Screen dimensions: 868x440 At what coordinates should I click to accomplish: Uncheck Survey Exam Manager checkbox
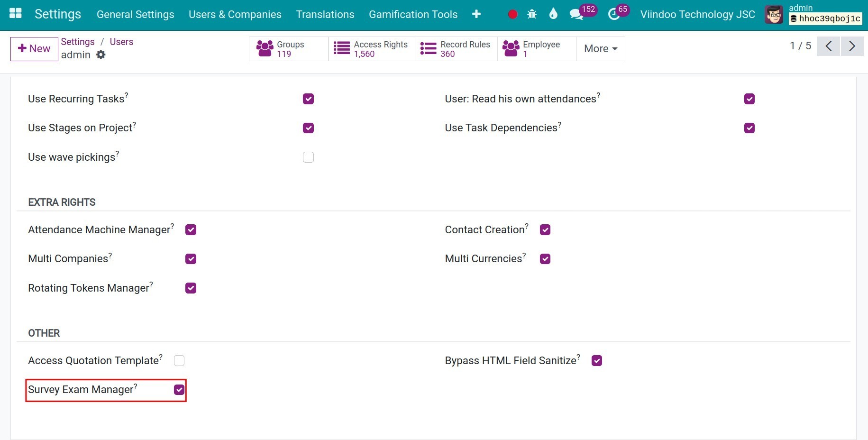point(179,390)
